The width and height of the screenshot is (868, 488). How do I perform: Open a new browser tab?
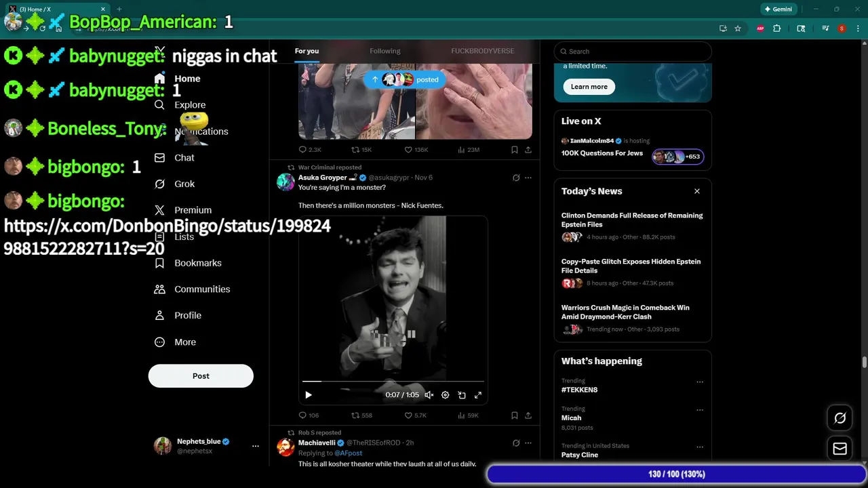click(119, 9)
